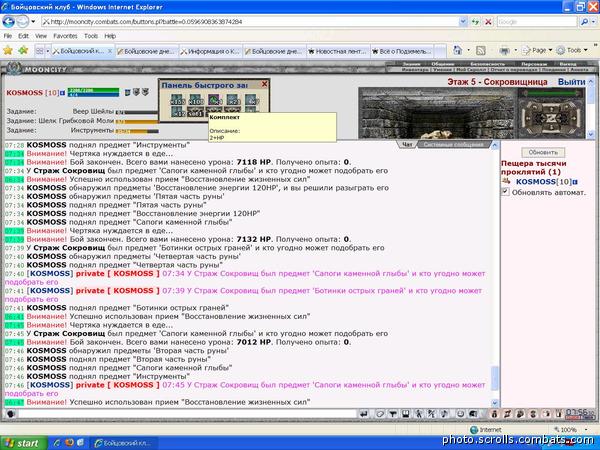Click the Refresh button beside the address bar
Viewport: 600px width, 450px height.
[x=475, y=22]
